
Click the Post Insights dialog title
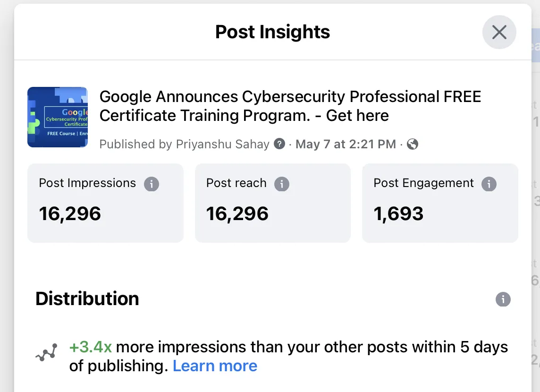pos(272,32)
